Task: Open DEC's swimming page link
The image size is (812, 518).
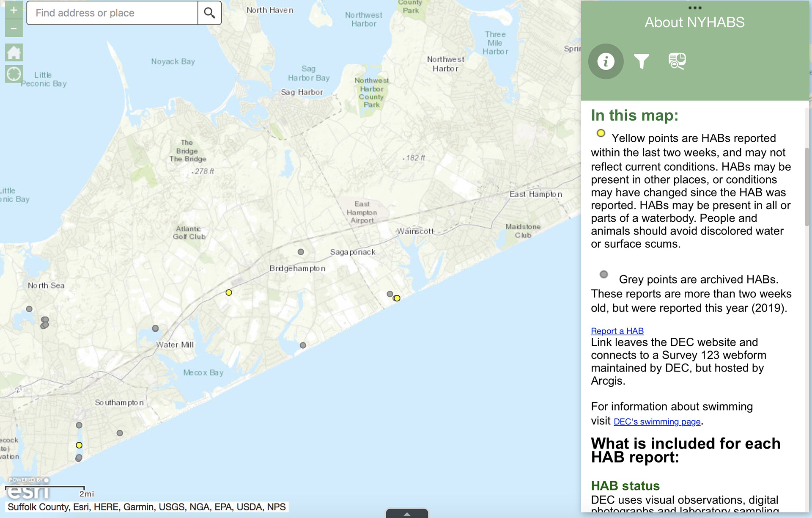Action: [657, 422]
